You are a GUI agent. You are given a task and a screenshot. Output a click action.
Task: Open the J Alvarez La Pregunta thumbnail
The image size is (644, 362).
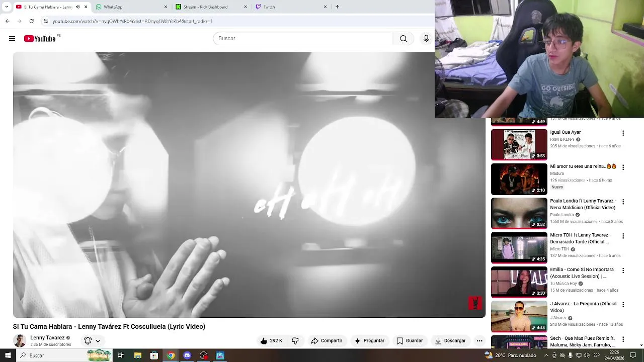point(519,316)
